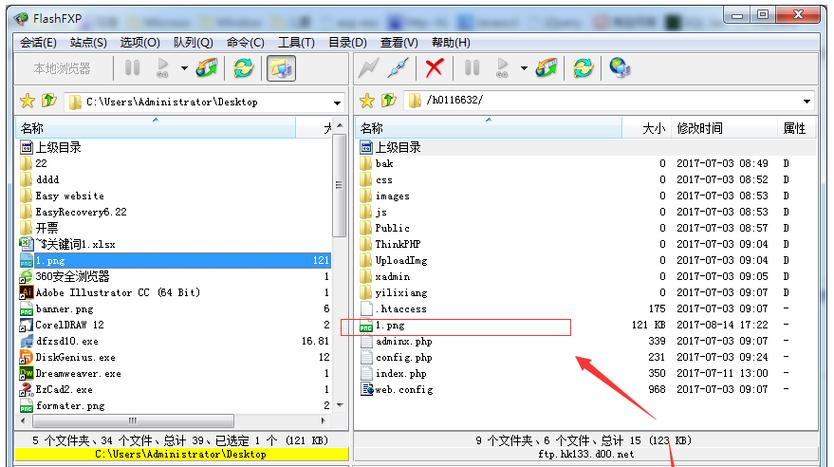Click the 本地浏览器 button
The image size is (834, 467).
pos(62,69)
